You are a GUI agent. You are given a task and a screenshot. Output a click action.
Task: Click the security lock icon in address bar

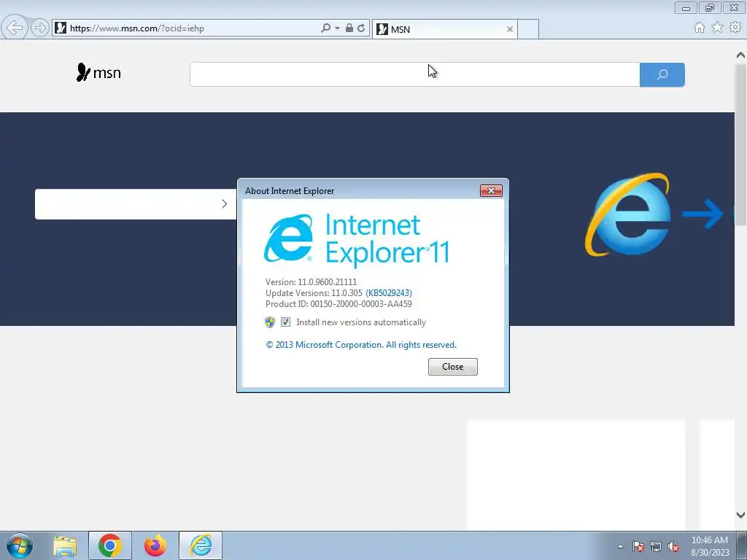point(349,28)
